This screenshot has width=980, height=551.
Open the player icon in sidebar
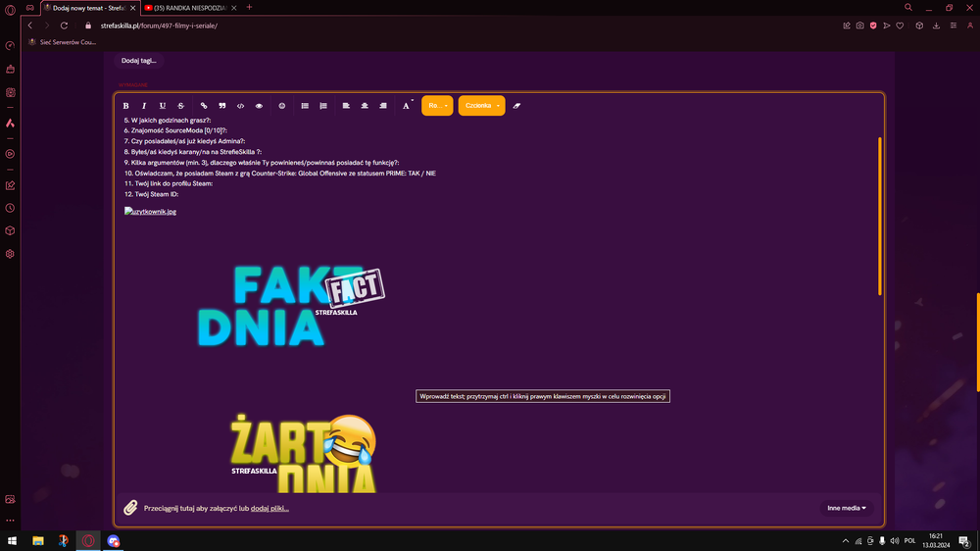10,154
